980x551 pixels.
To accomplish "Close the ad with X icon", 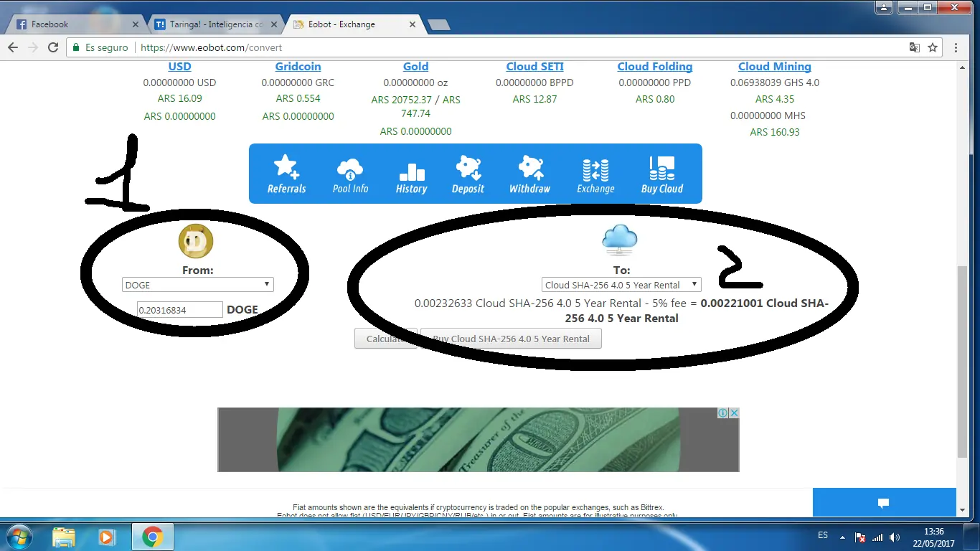I will tap(734, 413).
